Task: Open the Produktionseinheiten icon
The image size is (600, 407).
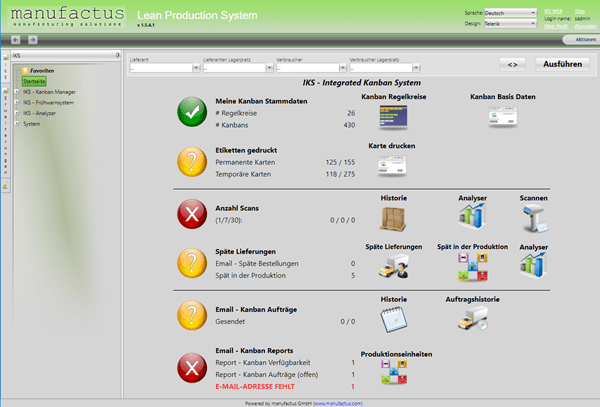Action: coord(394,371)
